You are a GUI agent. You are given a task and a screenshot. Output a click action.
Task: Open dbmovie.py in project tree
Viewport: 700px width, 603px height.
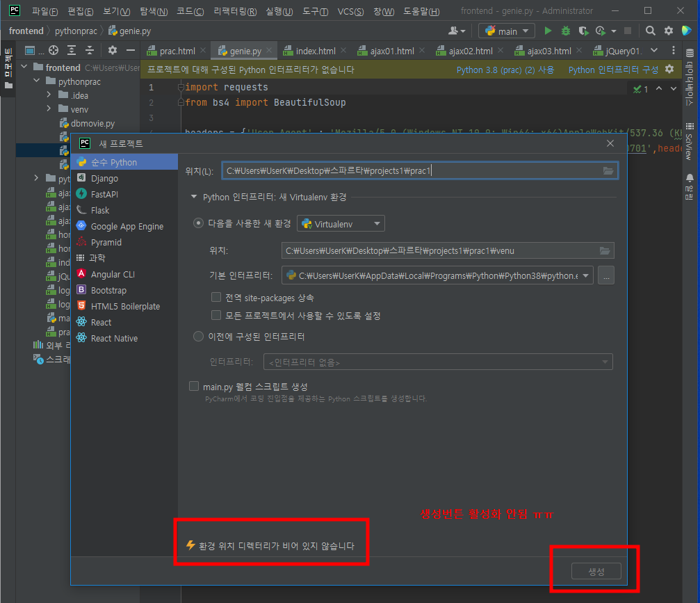[x=92, y=123]
